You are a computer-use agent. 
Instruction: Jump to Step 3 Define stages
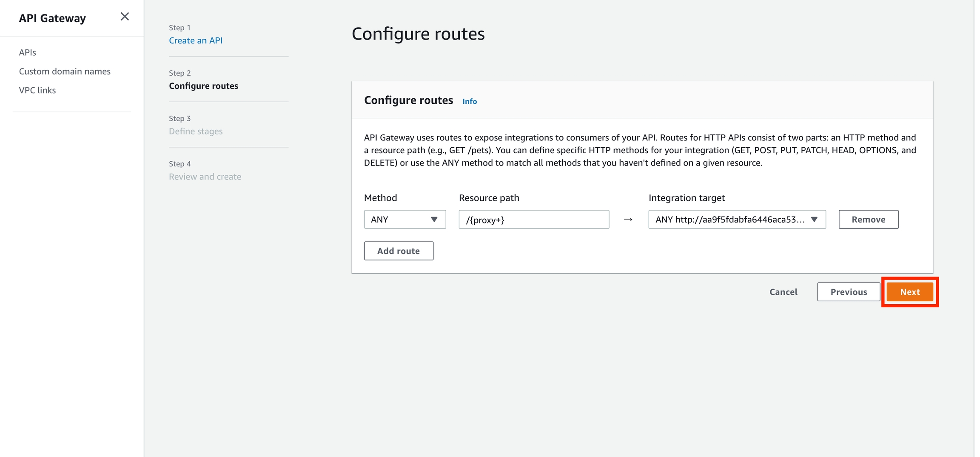196,131
